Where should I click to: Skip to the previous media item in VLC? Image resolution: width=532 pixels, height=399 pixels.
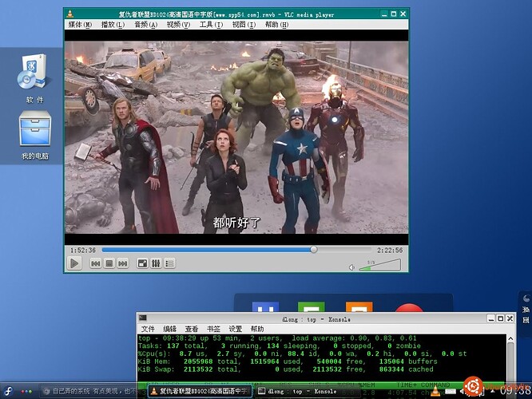click(96, 263)
